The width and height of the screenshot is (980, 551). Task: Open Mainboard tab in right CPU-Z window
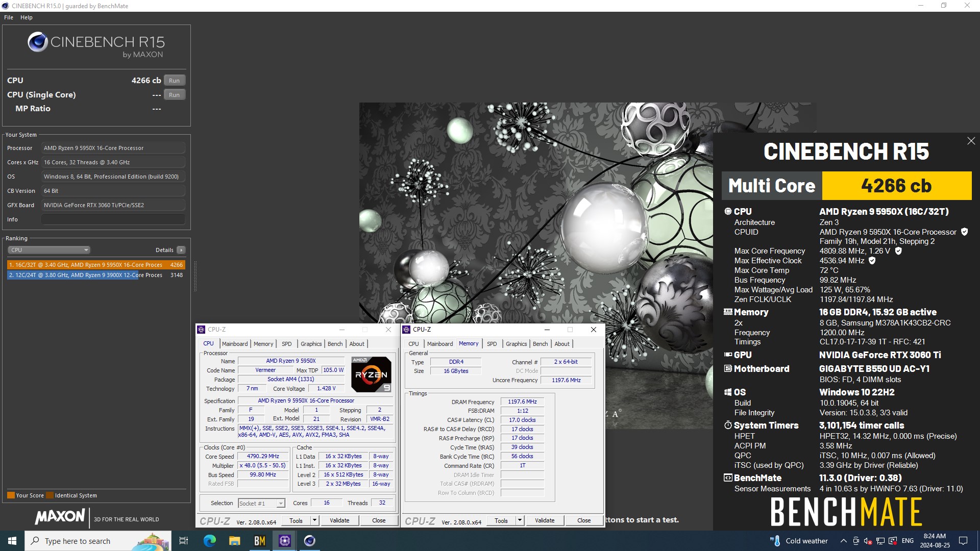[x=440, y=344]
